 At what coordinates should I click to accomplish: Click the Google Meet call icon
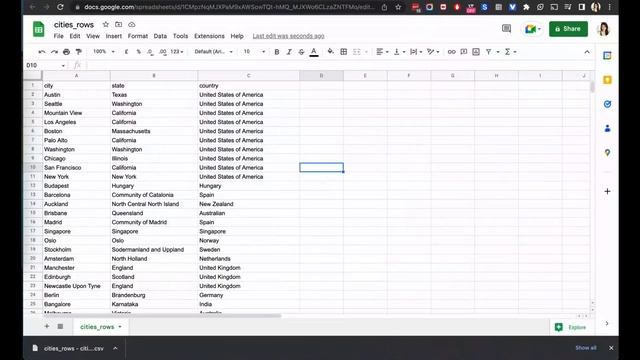pyautogui.click(x=532, y=29)
